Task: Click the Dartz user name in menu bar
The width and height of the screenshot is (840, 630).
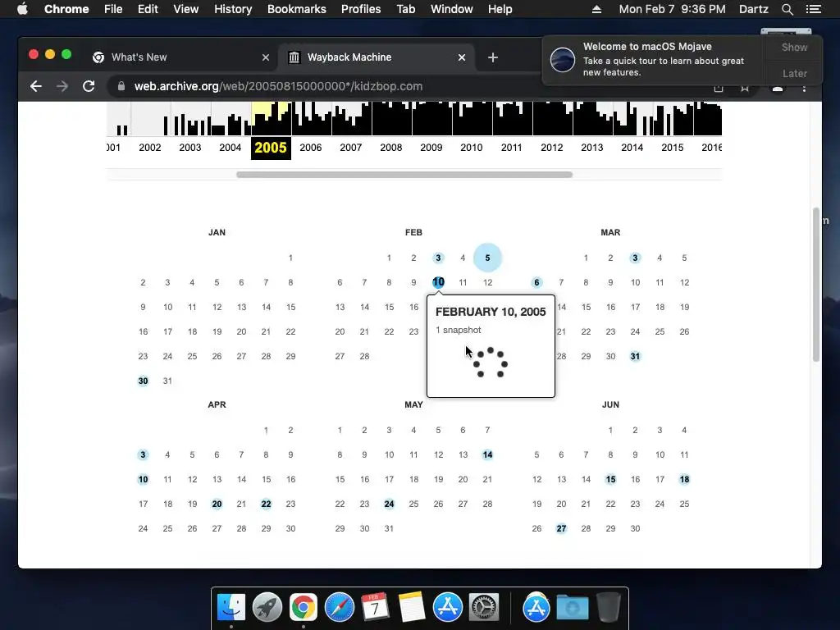Action: pyautogui.click(x=754, y=9)
